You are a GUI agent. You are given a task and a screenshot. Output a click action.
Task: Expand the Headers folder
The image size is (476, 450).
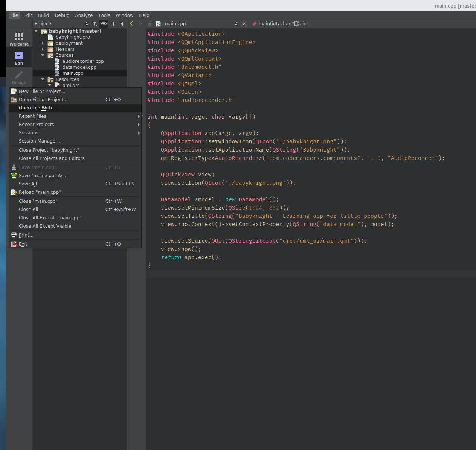(43, 49)
